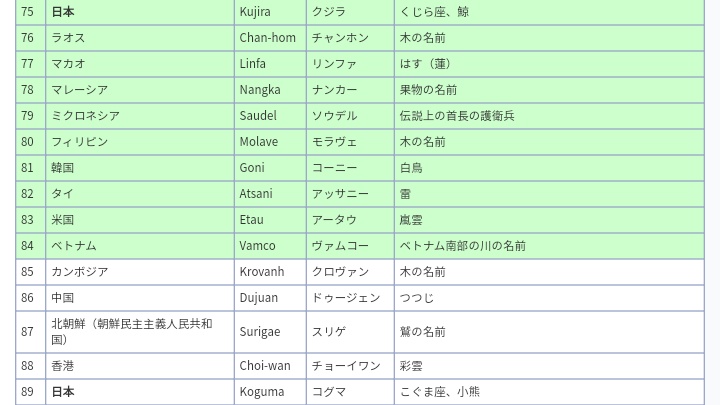The image size is (720, 405).
Task: Select row number 77
Action: tap(30, 64)
